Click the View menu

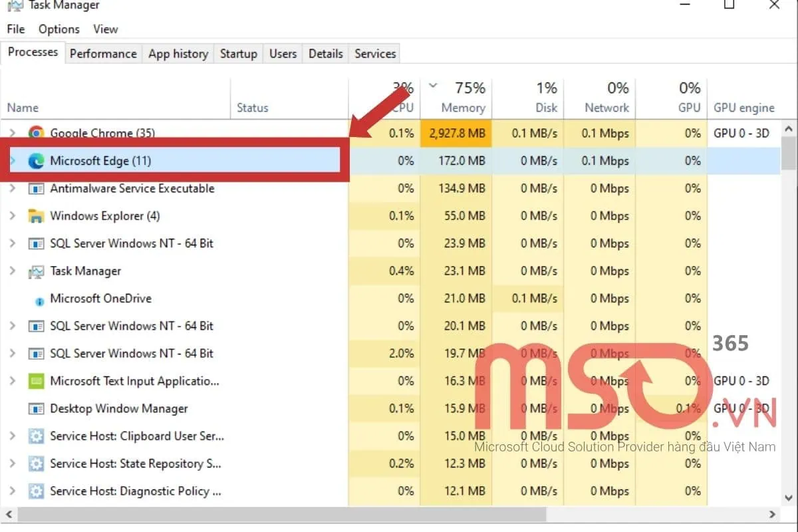coord(105,29)
